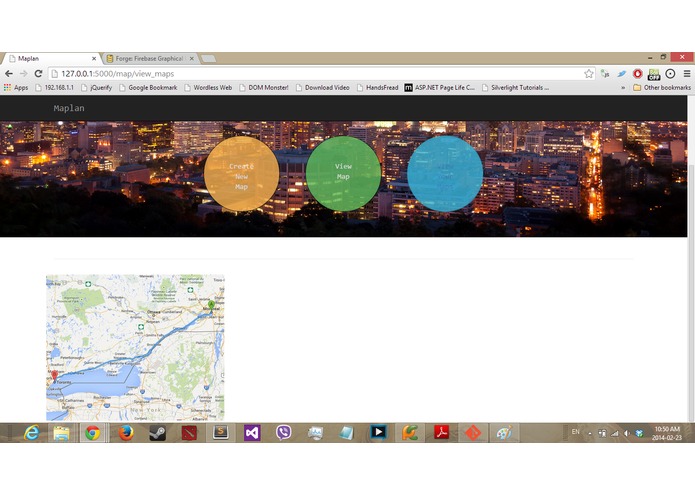The image size is (695, 494).
Task: Open Paint from the taskbar
Action: pyautogui.click(x=504, y=432)
